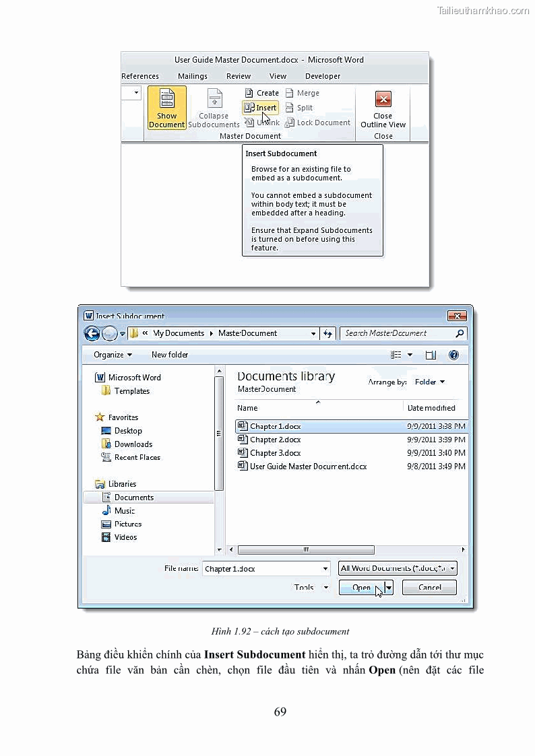Click the Lock Document icon
Image resolution: width=535 pixels, height=756 pixels.
click(x=290, y=123)
